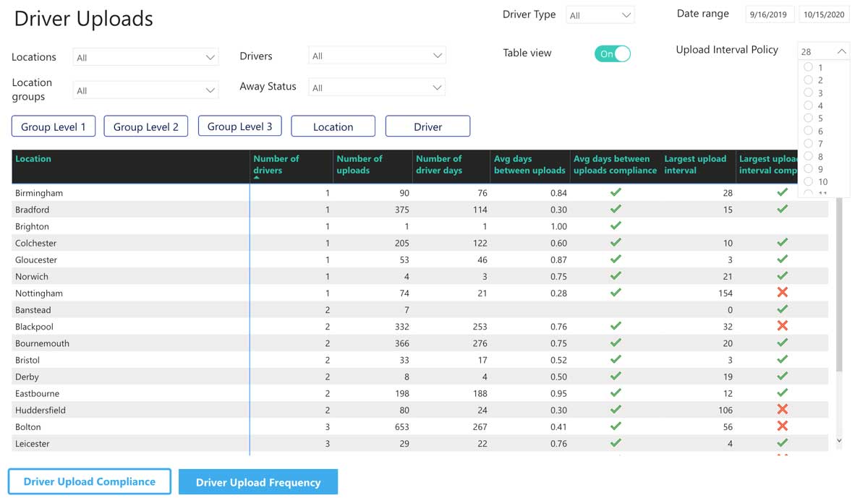
Task: Click the start date field 9/16/2019
Action: pyautogui.click(x=770, y=14)
